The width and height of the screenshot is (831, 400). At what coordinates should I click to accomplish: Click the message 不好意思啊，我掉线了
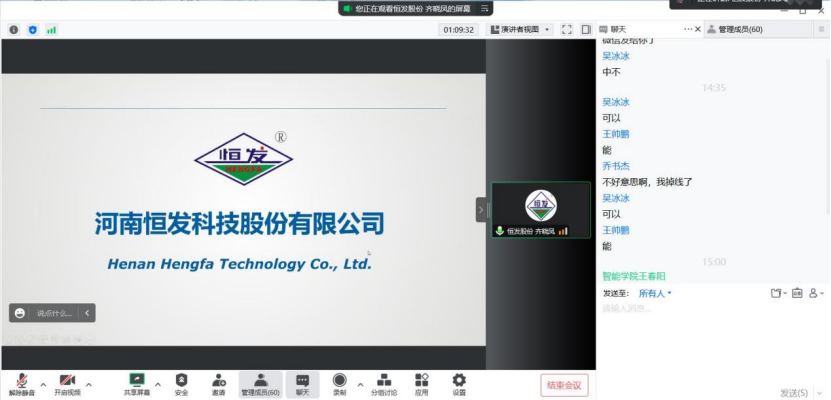(648, 182)
